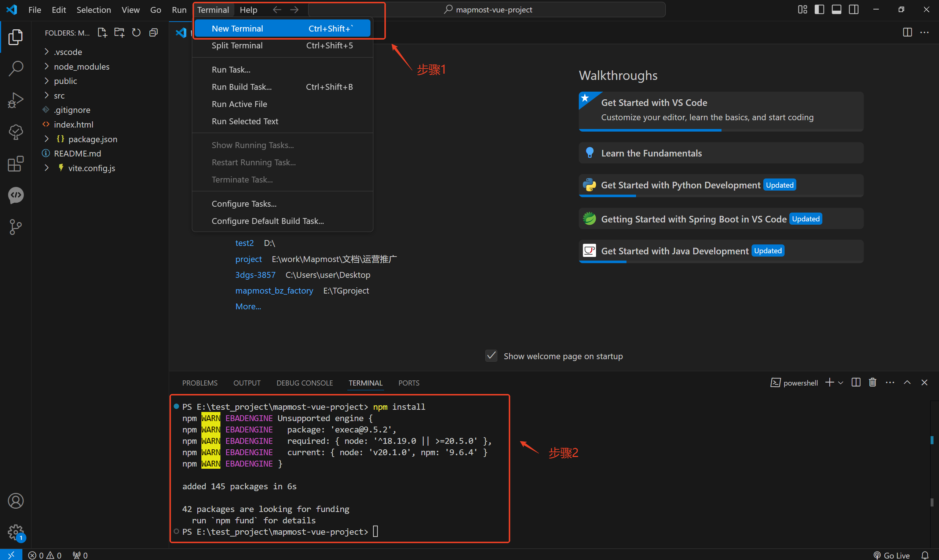Close the terminal panel
Image resolution: width=939 pixels, height=560 pixels.
[924, 382]
